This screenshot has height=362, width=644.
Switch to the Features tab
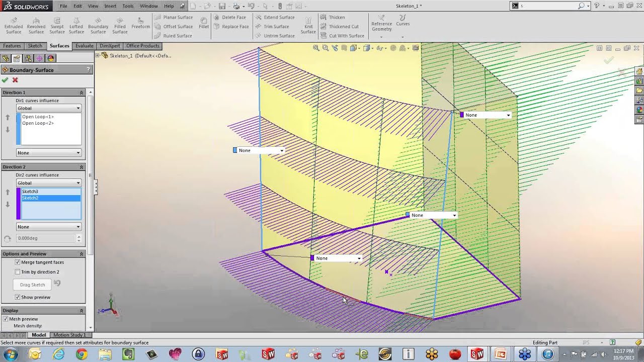click(x=12, y=46)
